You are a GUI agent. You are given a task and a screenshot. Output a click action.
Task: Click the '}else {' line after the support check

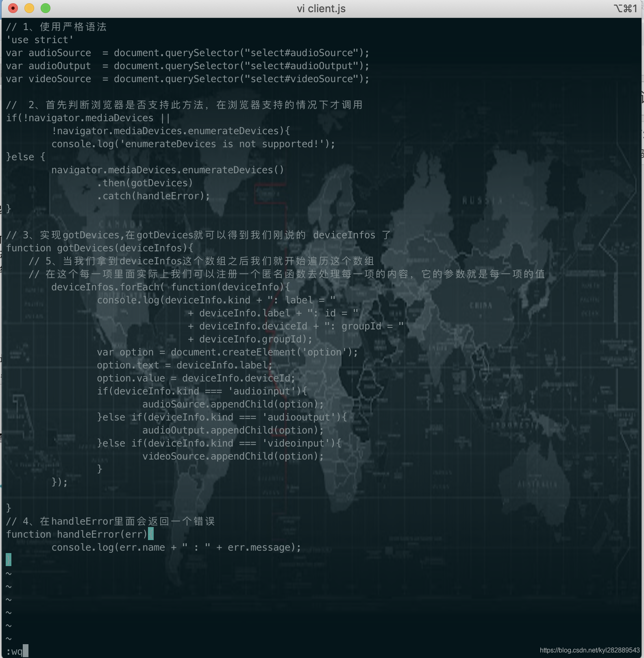coord(26,157)
